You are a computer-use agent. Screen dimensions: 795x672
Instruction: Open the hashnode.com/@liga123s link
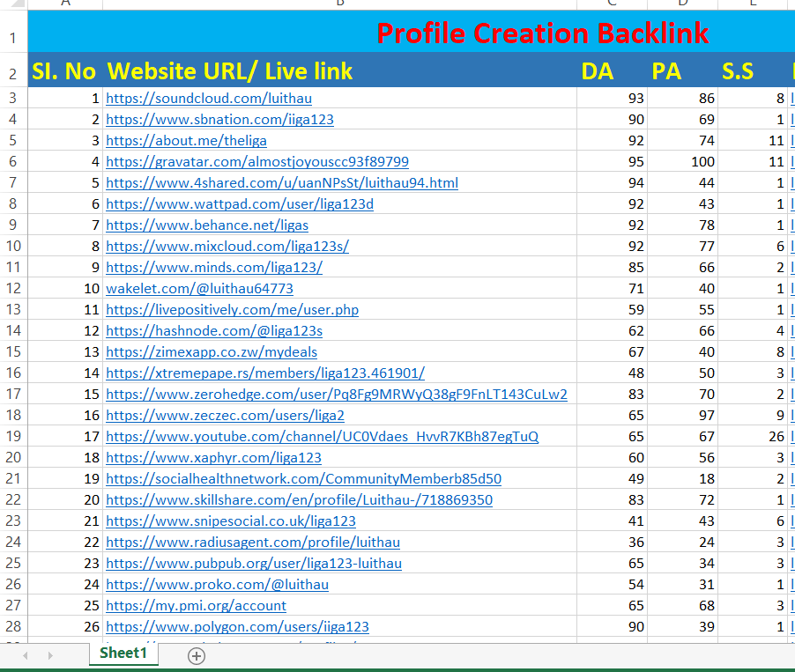(212, 330)
